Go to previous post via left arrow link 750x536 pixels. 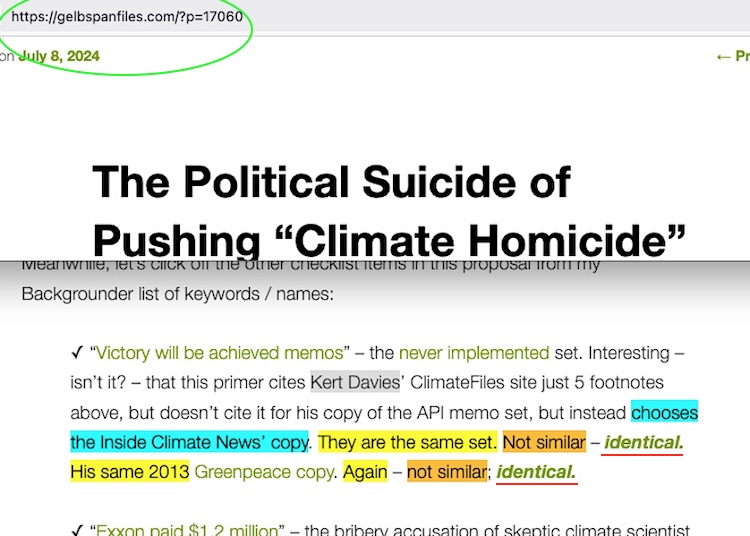(732, 56)
